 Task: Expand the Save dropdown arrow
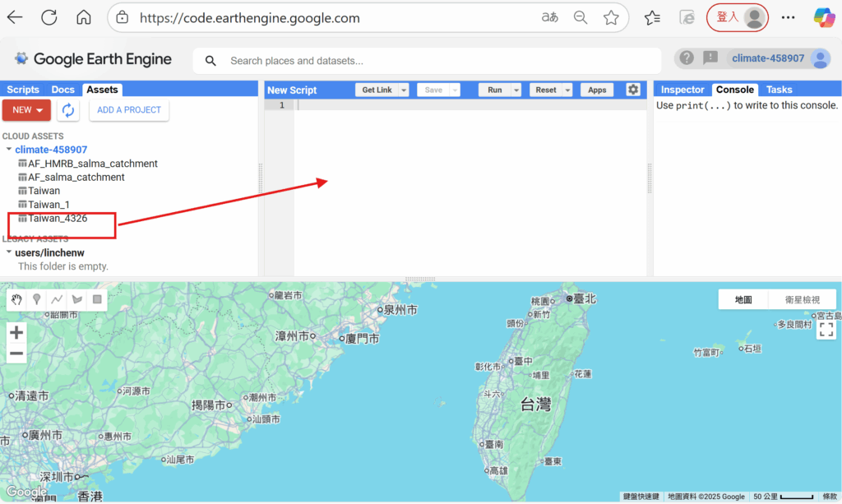coord(455,90)
